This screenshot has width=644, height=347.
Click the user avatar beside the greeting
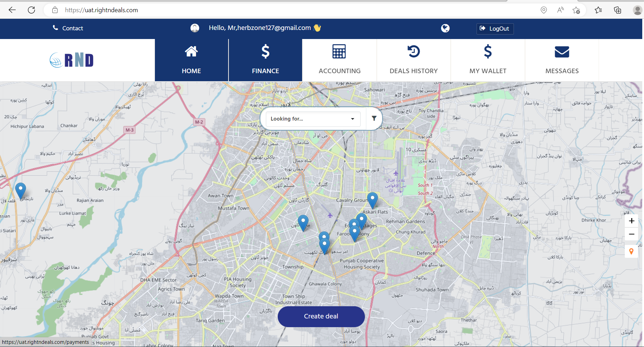point(195,28)
